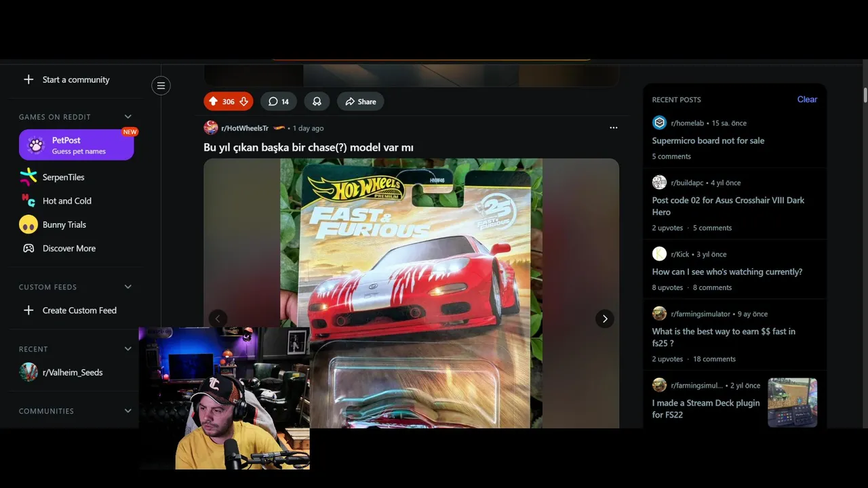Screen dimensions: 868x488
Task: Click the SerpenTiles game icon
Action: tap(28, 177)
